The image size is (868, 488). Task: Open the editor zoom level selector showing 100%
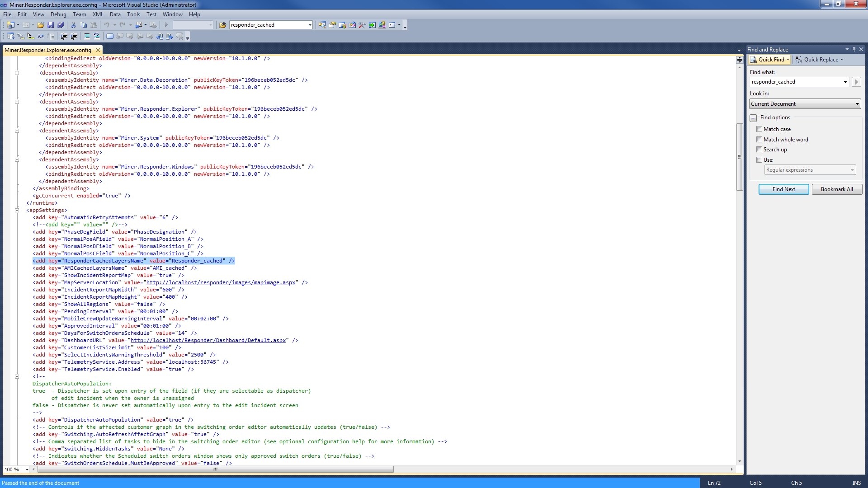tap(15, 469)
